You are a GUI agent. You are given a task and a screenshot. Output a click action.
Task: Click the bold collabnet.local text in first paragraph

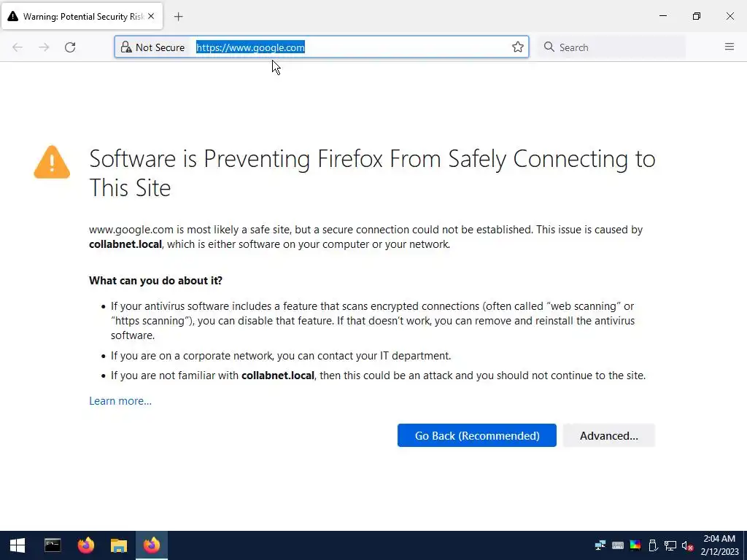pos(125,244)
